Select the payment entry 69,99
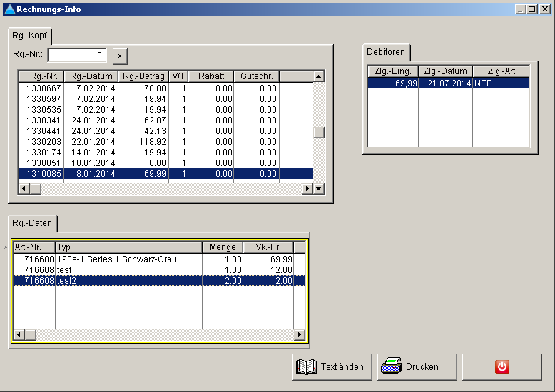This screenshot has height=392, width=555. [x=393, y=83]
